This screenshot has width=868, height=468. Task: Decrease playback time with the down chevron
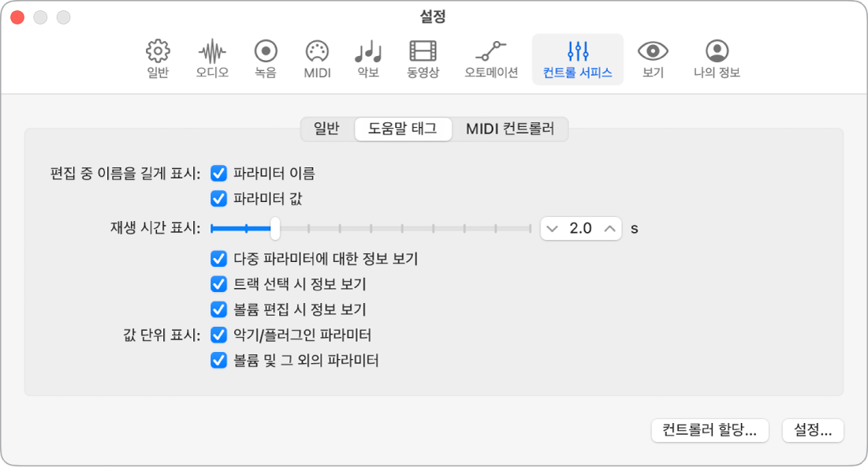pyautogui.click(x=552, y=229)
